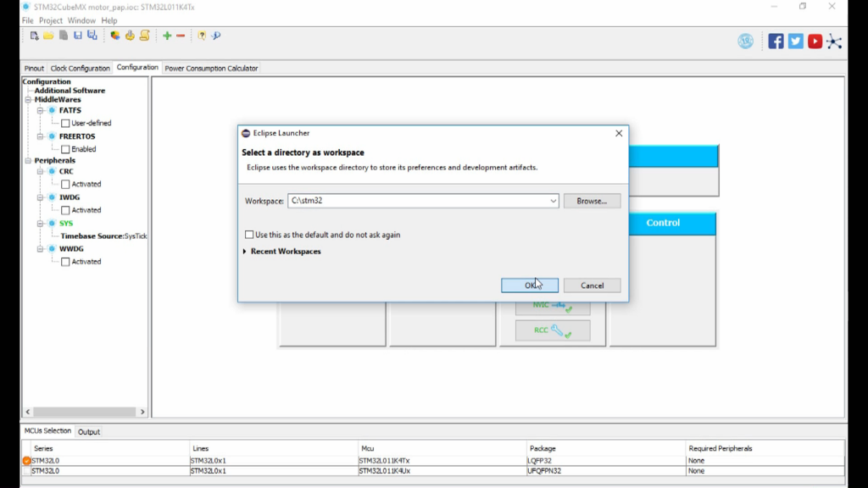This screenshot has height=488, width=868.
Task: Click the New Project toolbar icon
Action: click(34, 36)
